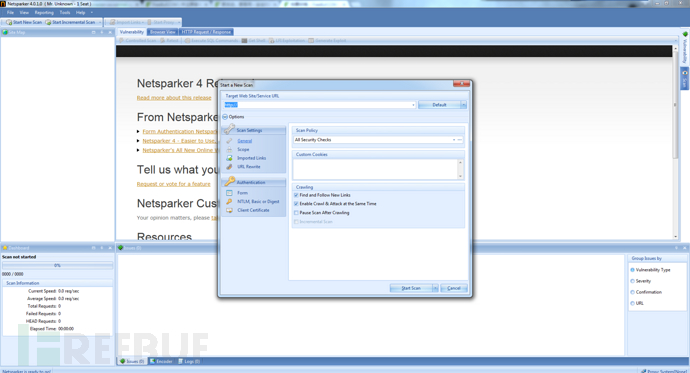Click the Cancel button
This screenshot has width=690, height=373.
(454, 288)
